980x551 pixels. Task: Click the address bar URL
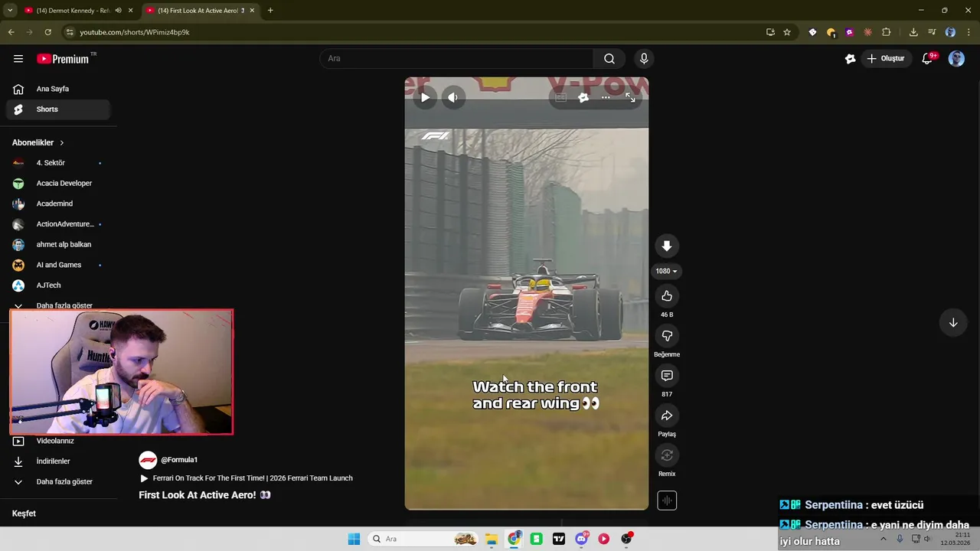pos(135,32)
